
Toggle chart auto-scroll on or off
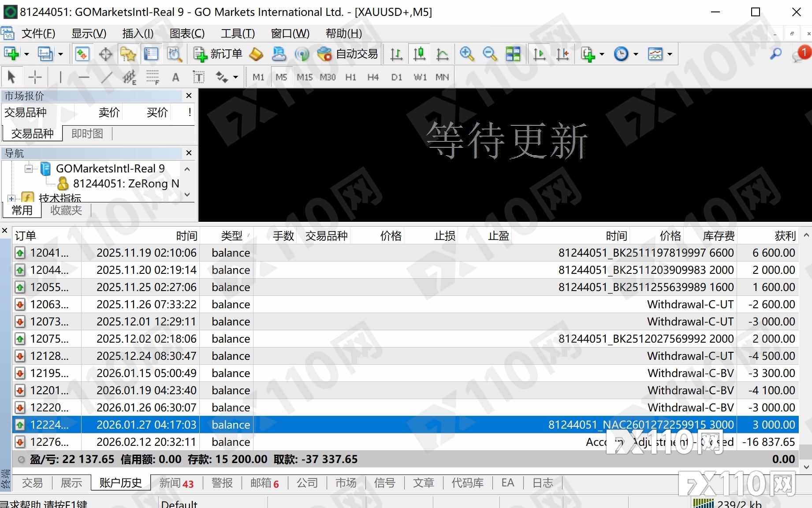(539, 54)
